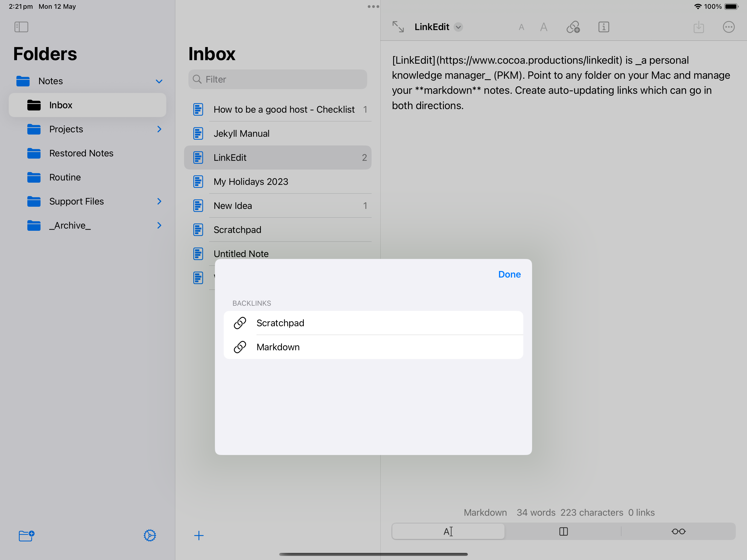Switch to editor-only mode
The image size is (747, 560).
(x=448, y=531)
